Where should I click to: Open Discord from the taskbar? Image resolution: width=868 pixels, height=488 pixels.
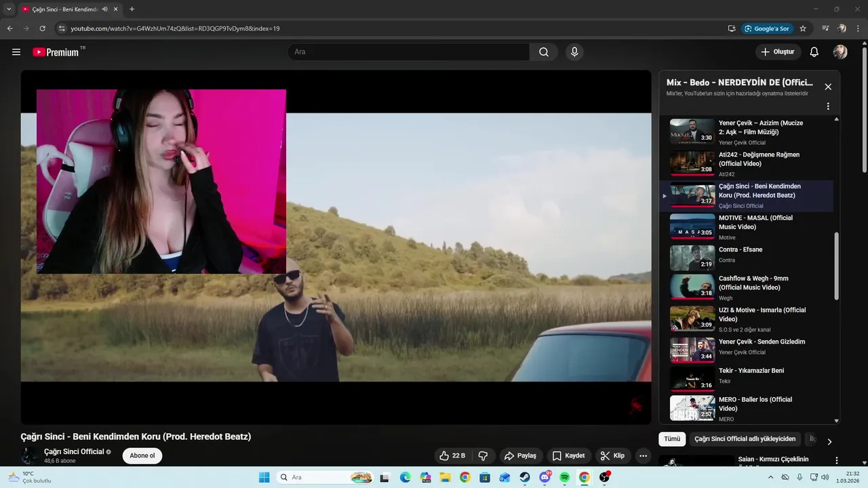(x=545, y=477)
